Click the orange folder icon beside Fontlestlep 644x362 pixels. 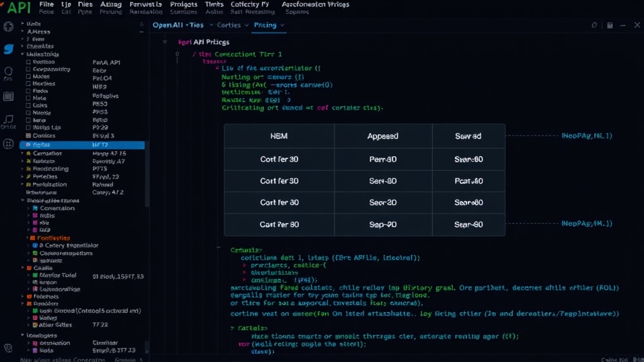[33, 238]
